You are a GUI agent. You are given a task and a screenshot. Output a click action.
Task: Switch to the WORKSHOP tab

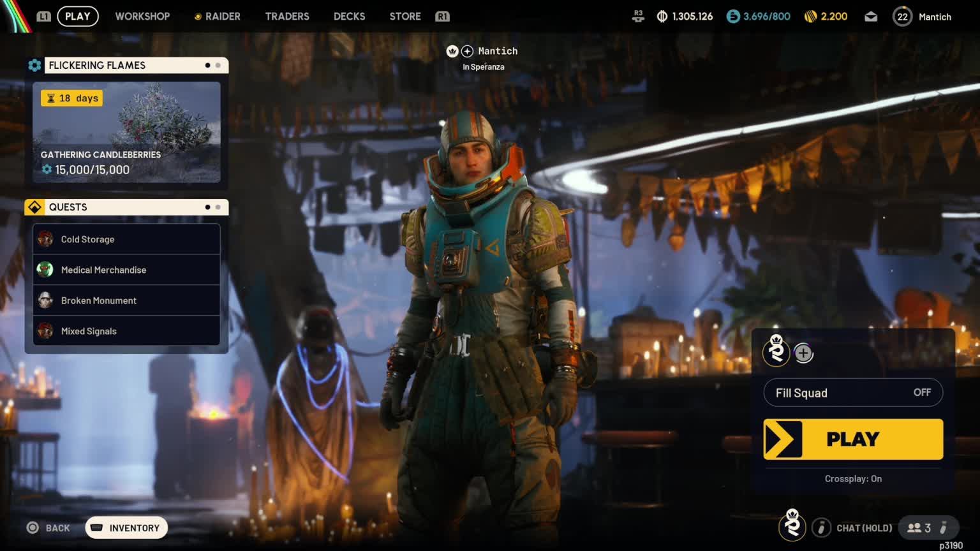pos(142,16)
